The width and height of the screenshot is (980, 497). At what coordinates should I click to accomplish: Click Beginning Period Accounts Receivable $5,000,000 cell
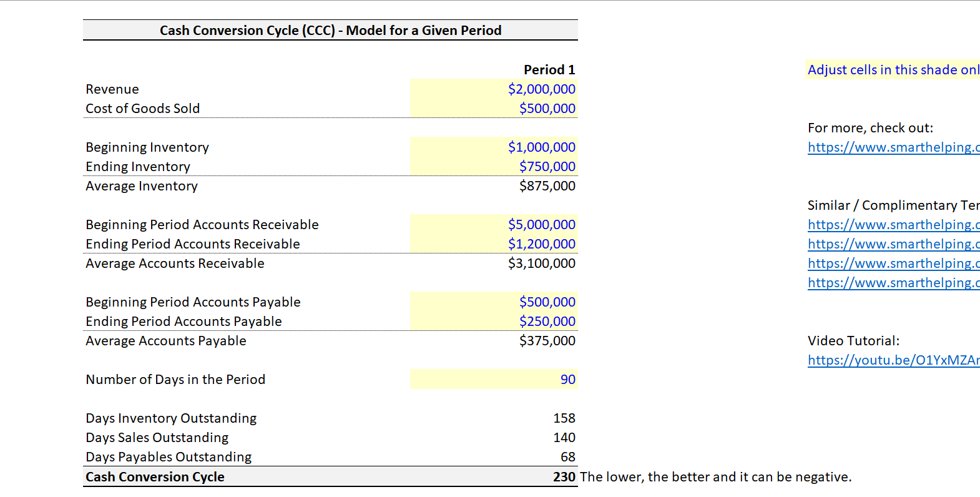(494, 224)
